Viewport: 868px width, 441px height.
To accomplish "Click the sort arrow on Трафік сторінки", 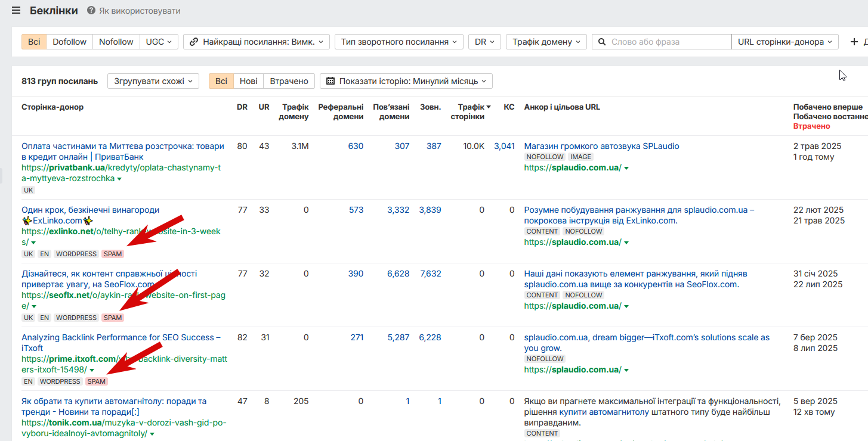I will 489,107.
